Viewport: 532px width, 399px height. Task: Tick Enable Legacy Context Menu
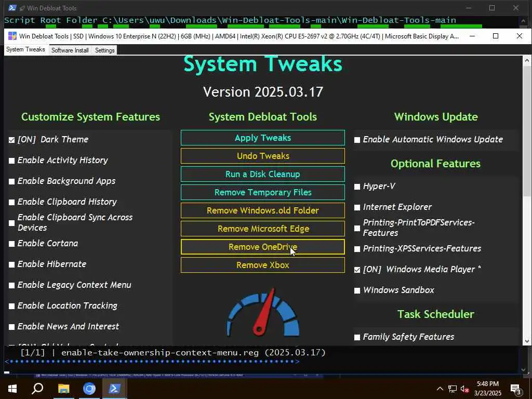[12, 285]
